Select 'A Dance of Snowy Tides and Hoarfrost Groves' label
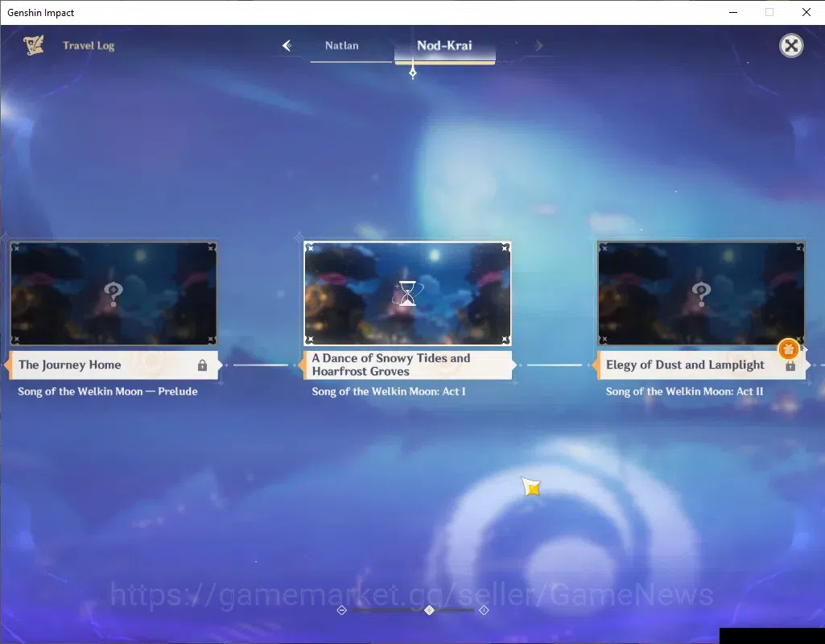Viewport: 825px width, 644px height. 391,365
